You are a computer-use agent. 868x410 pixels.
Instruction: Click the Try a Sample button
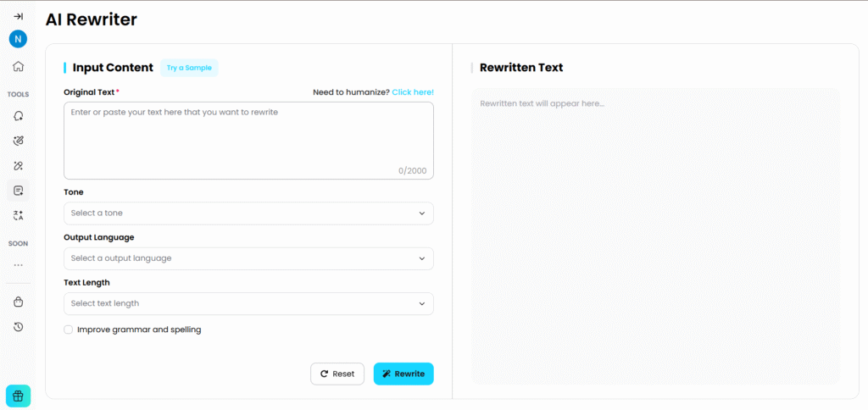pos(189,68)
